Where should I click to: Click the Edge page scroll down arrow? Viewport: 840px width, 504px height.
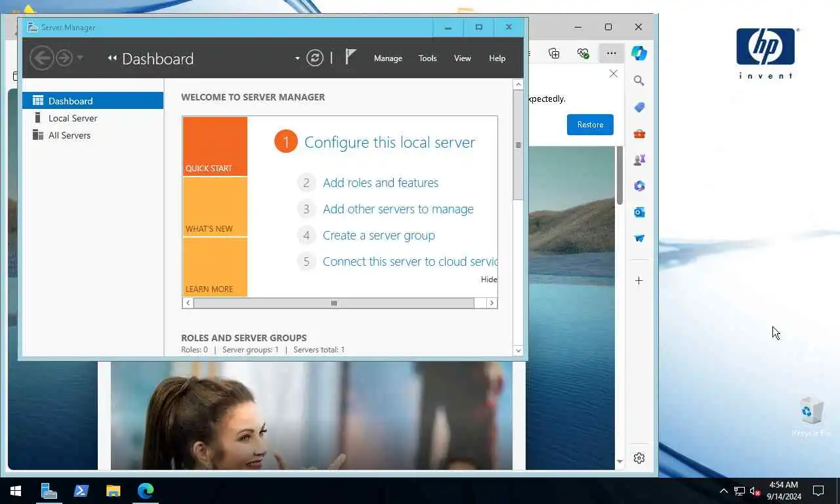pos(619,462)
